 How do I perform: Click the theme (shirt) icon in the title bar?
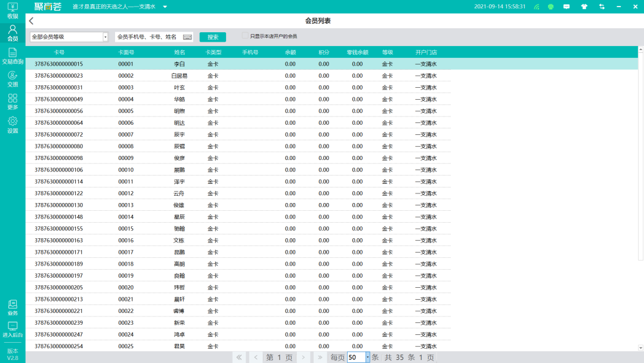[x=583, y=7]
